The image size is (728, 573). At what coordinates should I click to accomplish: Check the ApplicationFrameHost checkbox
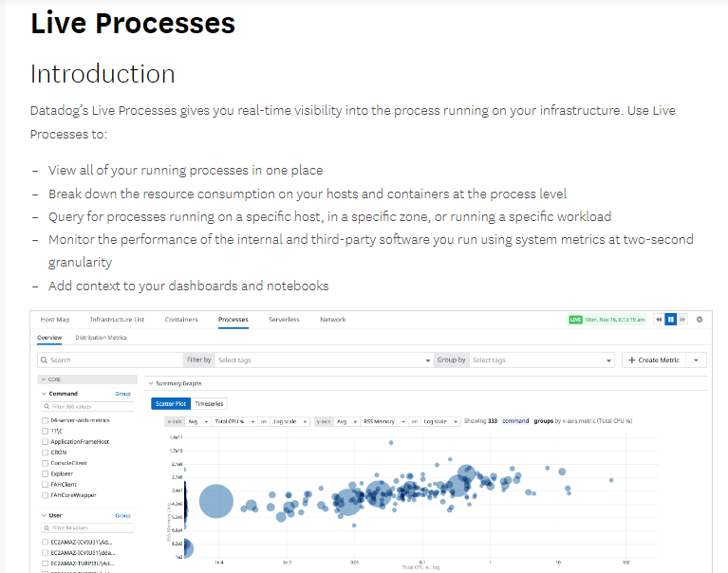45,442
